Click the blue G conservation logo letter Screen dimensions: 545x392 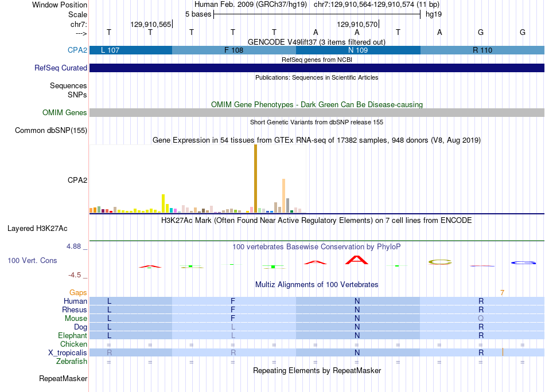[x=523, y=263]
